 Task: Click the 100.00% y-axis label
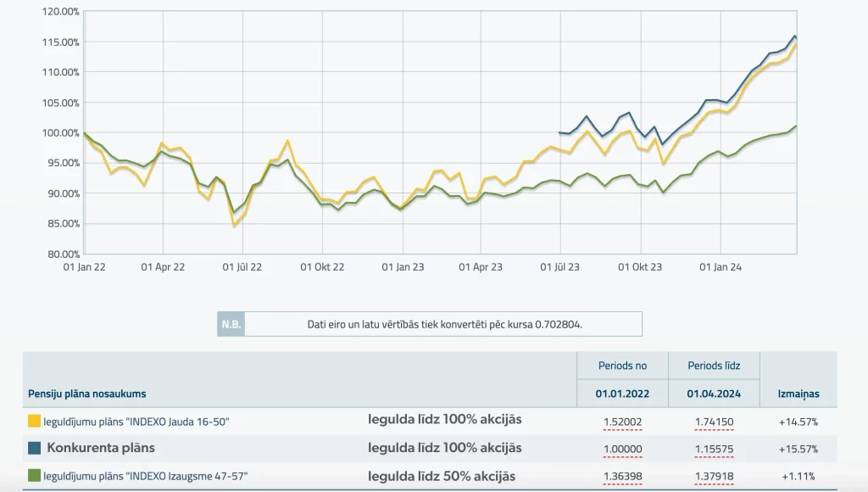tap(60, 133)
